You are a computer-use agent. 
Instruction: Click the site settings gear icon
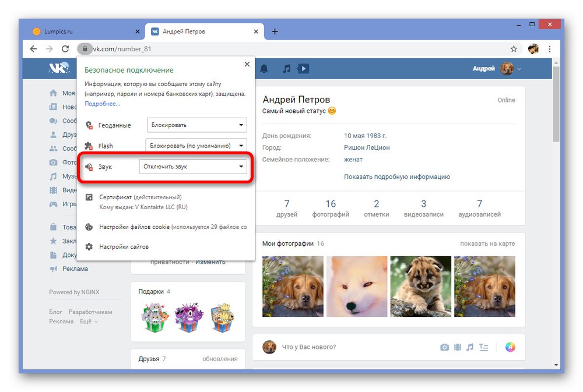89,247
